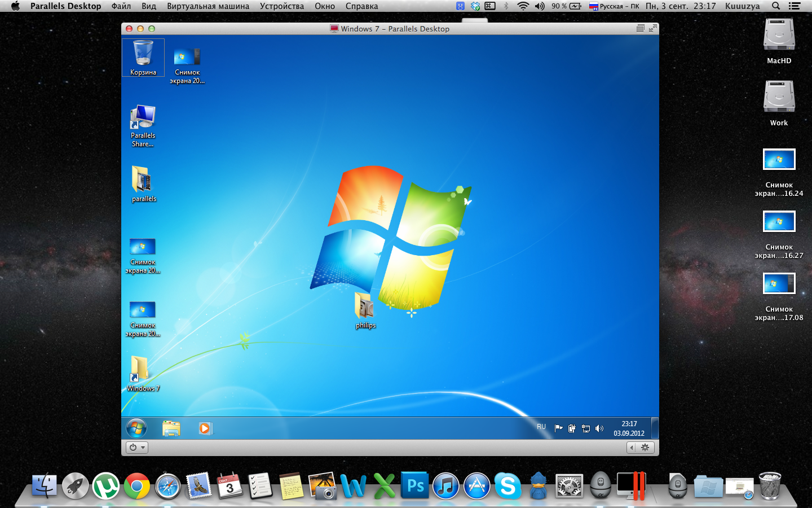Image resolution: width=812 pixels, height=508 pixels.
Task: Open the App Store from the Dock
Action: coord(477,486)
